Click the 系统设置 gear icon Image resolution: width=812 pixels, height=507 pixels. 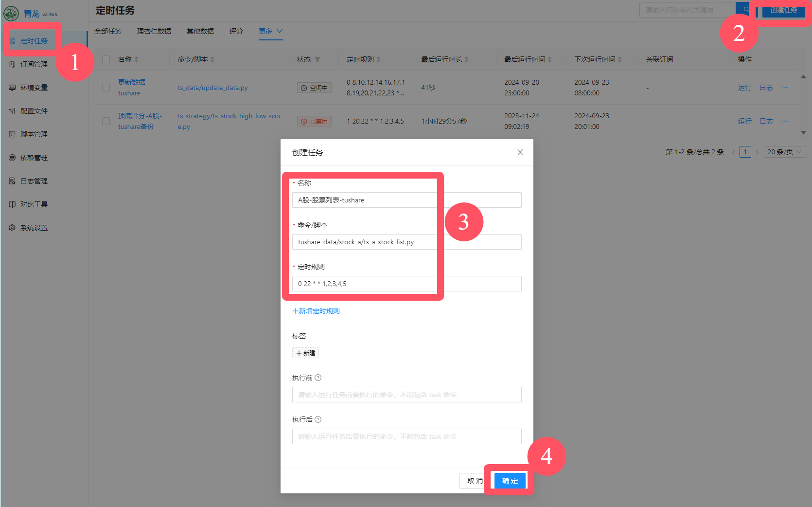click(12, 228)
